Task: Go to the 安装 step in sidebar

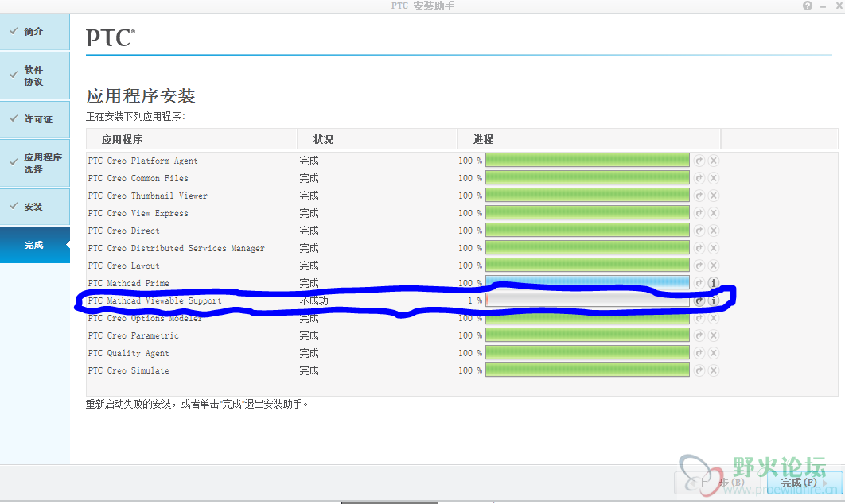Action: pyautogui.click(x=34, y=207)
